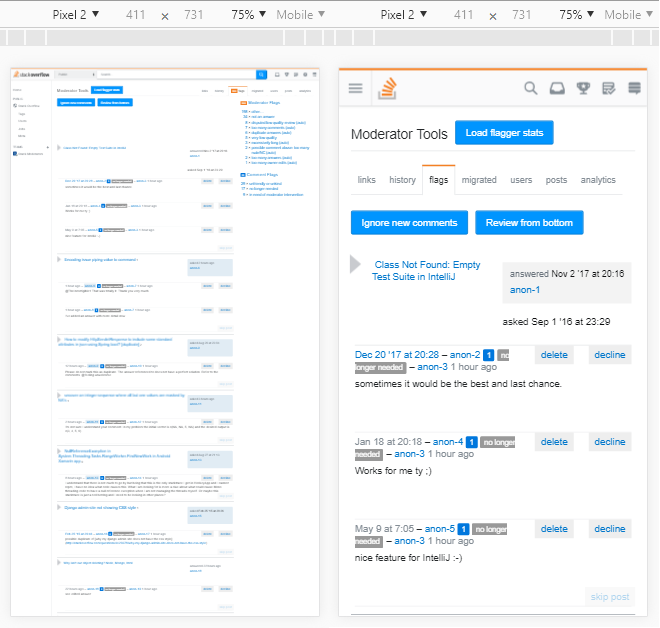The height and width of the screenshot is (628, 660).
Task: Click the Stack Overflow logo icon in the mobile view
Action: coord(387,88)
